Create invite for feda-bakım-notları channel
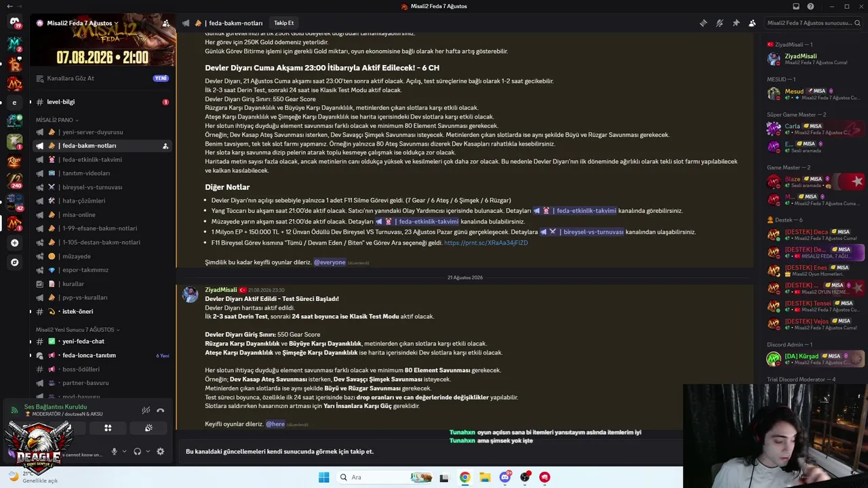The height and width of the screenshot is (488, 868). (165, 146)
